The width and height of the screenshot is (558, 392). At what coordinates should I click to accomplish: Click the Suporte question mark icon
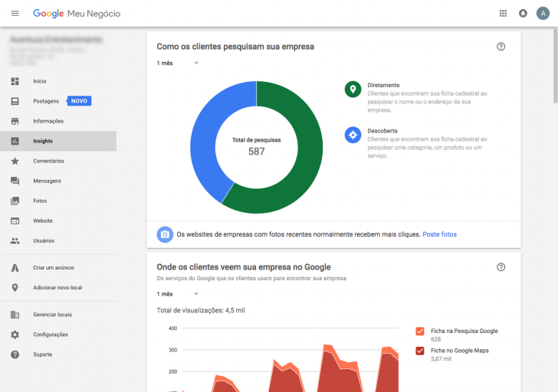point(15,354)
